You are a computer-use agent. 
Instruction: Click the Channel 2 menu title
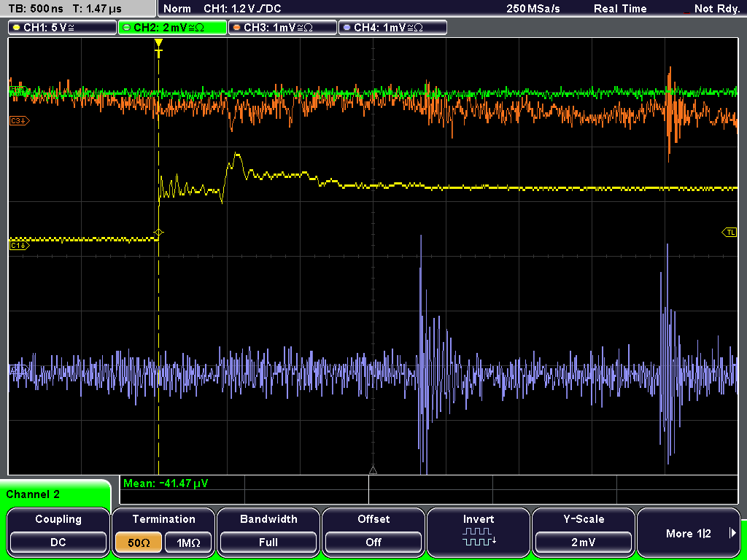pyautogui.click(x=33, y=494)
